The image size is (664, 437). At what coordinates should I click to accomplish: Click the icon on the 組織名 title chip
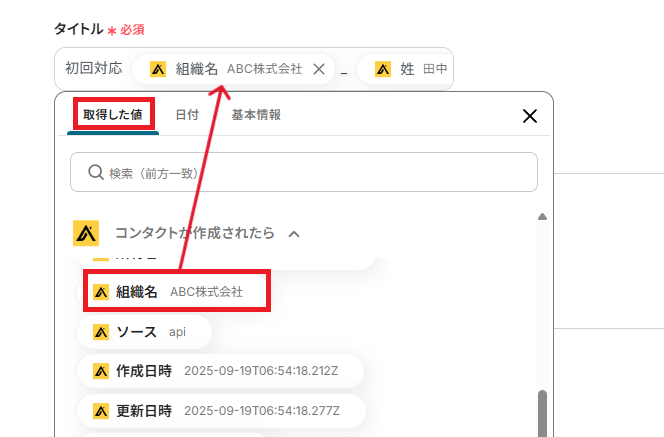[x=158, y=69]
